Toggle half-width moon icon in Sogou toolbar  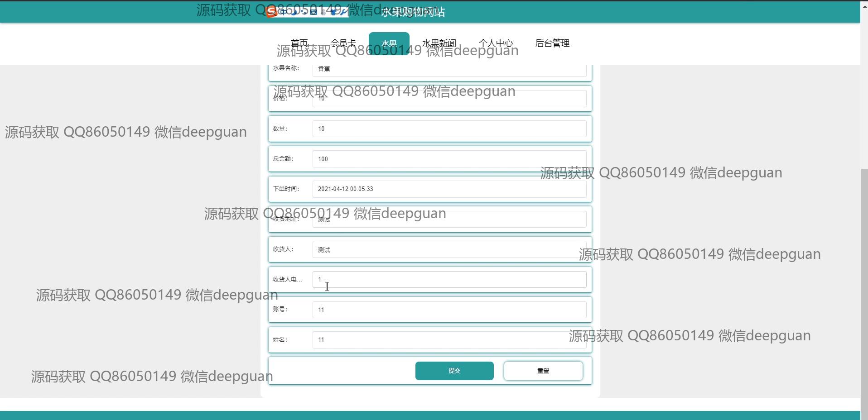(294, 12)
